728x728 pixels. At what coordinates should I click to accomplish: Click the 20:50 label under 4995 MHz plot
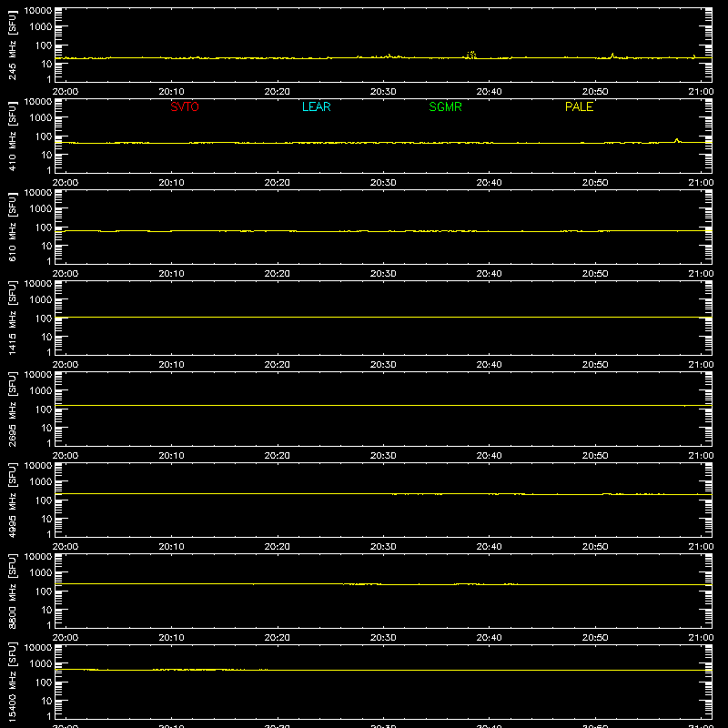pos(595,547)
